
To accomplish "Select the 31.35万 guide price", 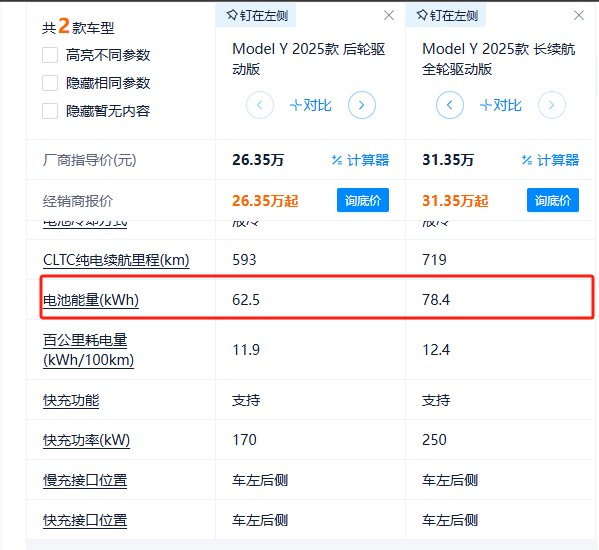I will (x=448, y=160).
